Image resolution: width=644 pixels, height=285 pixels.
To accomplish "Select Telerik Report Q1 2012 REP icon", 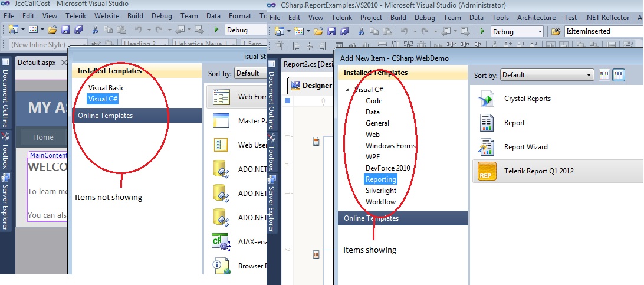I will tap(487, 171).
